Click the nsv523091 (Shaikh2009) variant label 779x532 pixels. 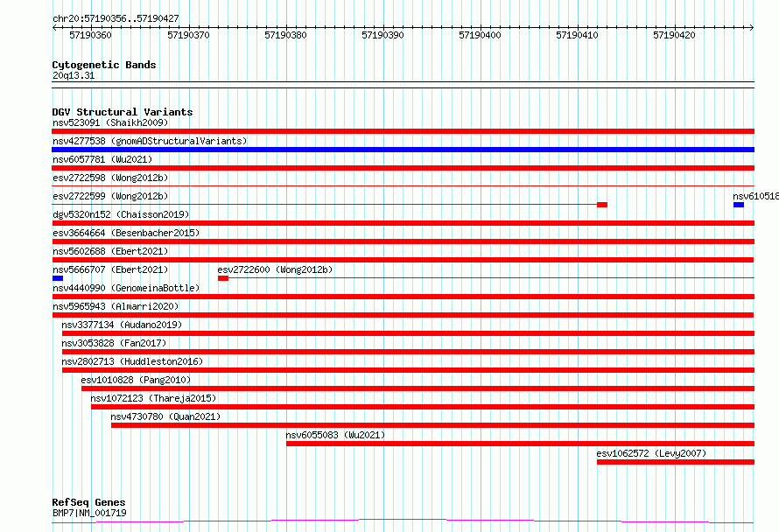tap(110, 122)
